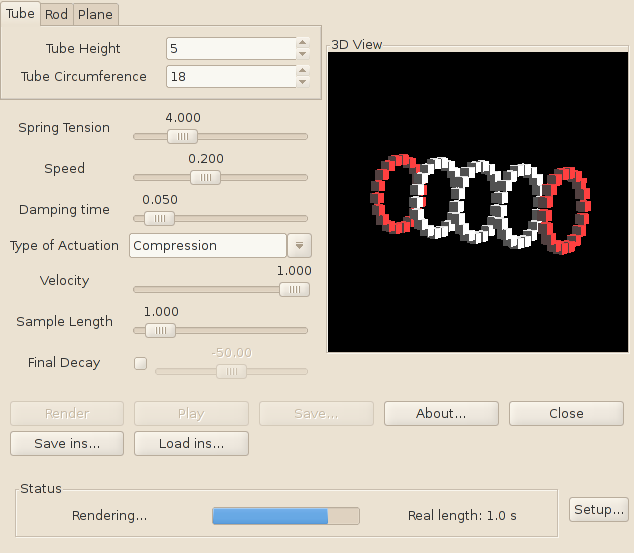
Task: Increase Tube Height with up arrow
Action: point(303,43)
